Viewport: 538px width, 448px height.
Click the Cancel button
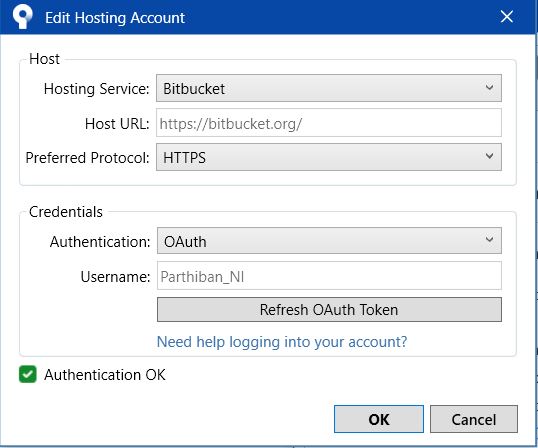(x=473, y=419)
